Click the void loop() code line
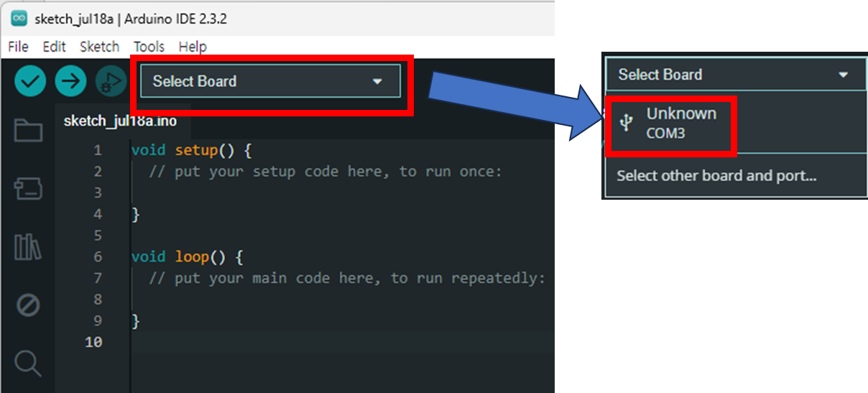The width and height of the screenshot is (868, 393). [187, 256]
